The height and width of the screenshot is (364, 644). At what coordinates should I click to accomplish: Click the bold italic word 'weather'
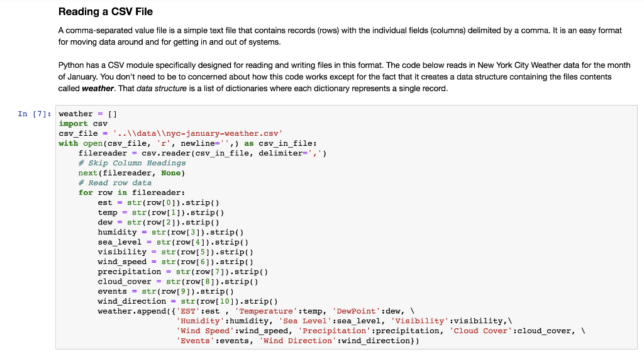pos(97,88)
